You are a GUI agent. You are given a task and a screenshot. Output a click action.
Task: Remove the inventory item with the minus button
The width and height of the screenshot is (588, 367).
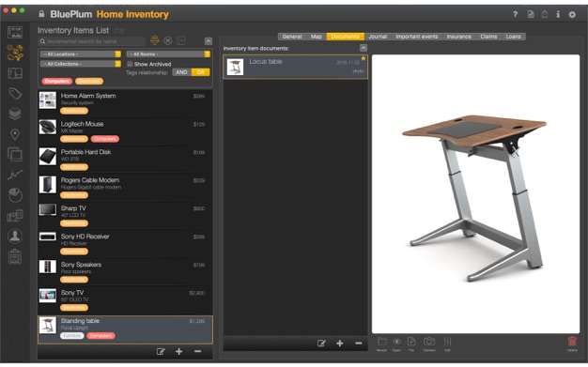point(197,351)
